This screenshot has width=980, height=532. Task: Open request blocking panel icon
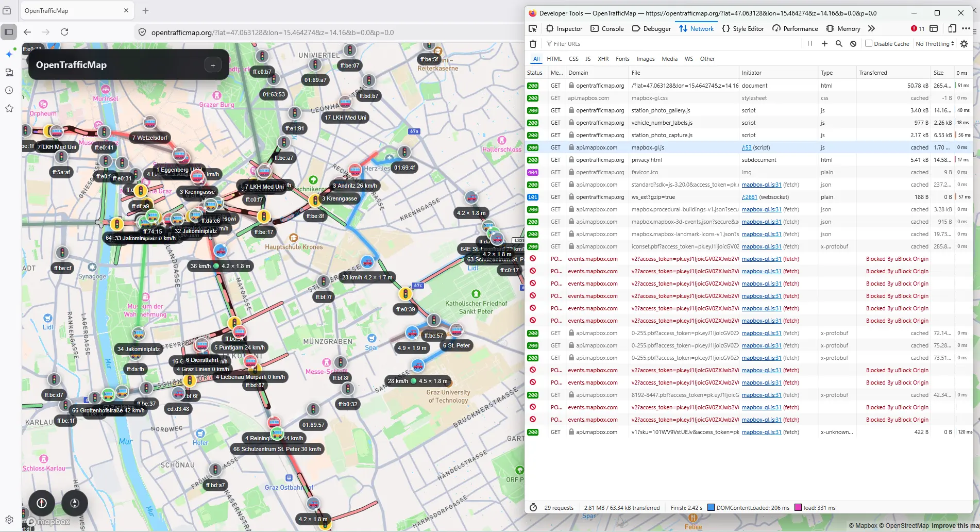pyautogui.click(x=853, y=44)
